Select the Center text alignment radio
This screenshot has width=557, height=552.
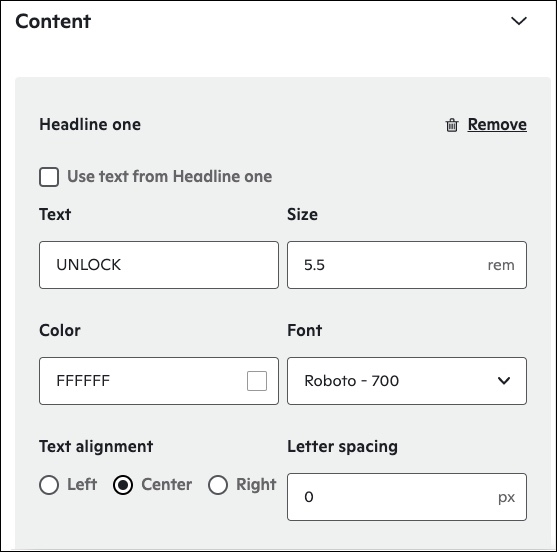click(x=123, y=485)
